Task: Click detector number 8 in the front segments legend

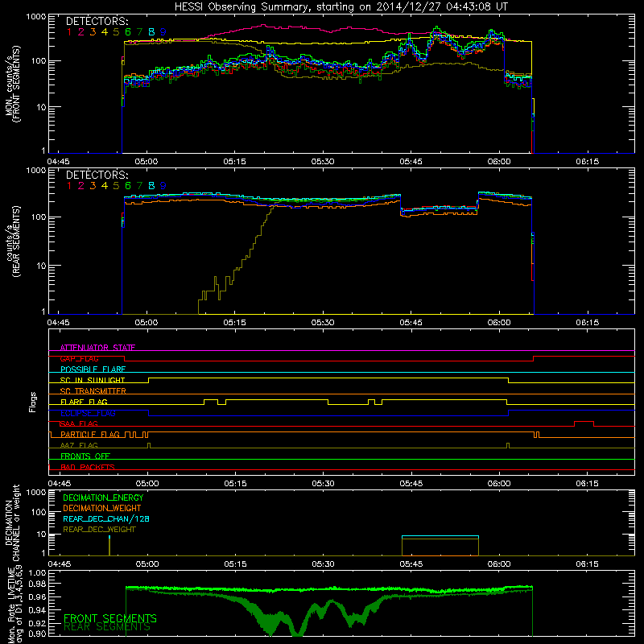Action: [151, 32]
